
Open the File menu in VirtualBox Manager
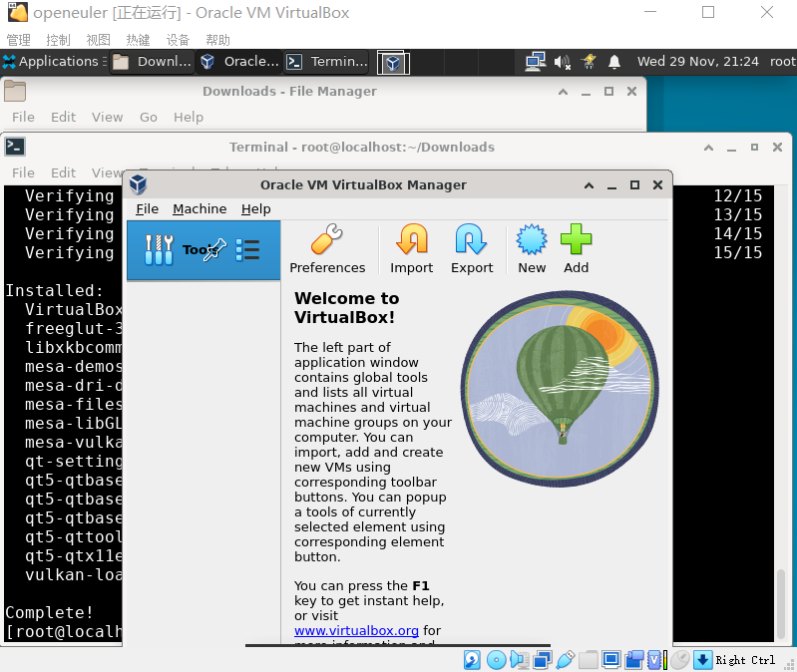coord(147,208)
